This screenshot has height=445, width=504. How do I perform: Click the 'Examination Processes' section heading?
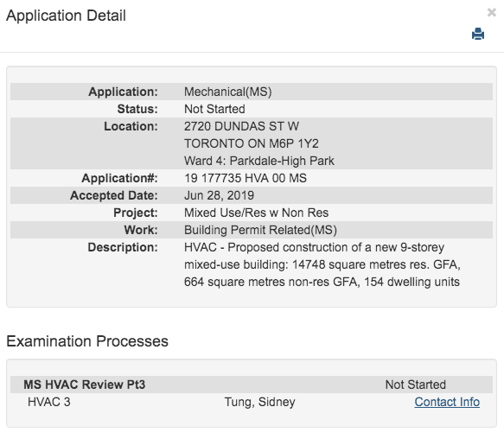pyautogui.click(x=87, y=341)
